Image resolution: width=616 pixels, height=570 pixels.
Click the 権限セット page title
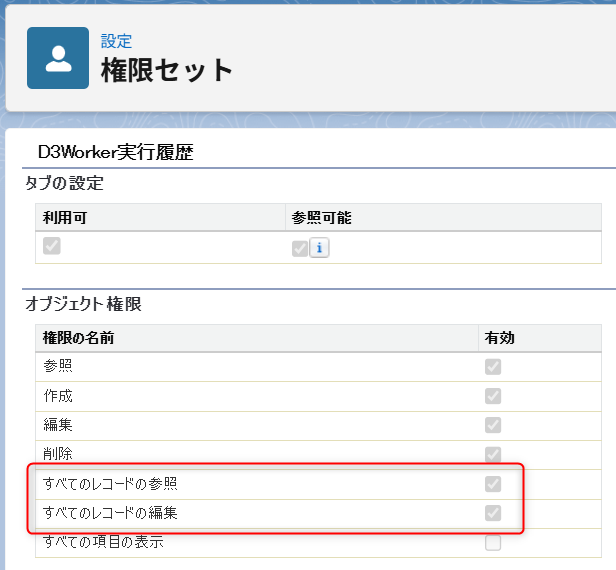(167, 70)
